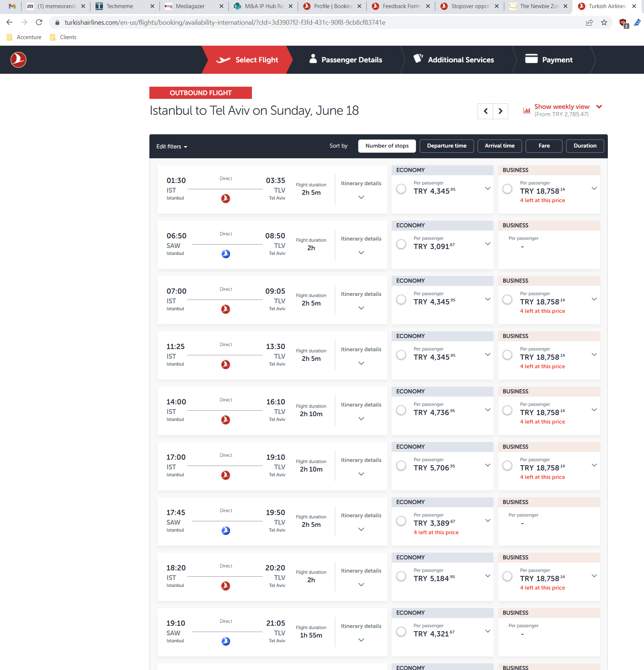Click the share page icon in address bar
644x670 pixels.
[x=589, y=23]
